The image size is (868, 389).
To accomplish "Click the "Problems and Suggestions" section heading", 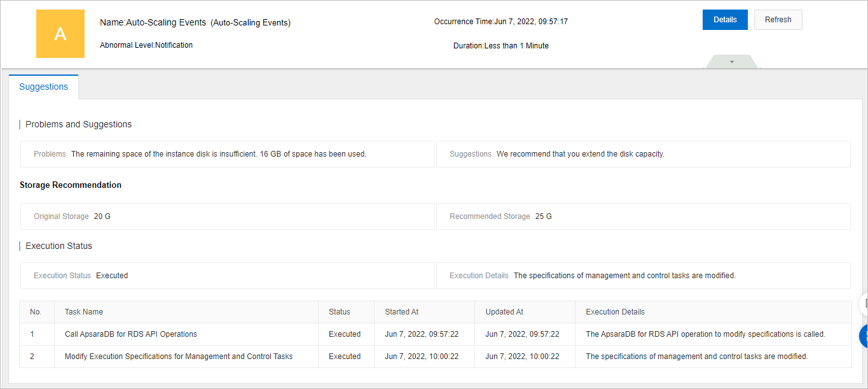I will click(79, 124).
